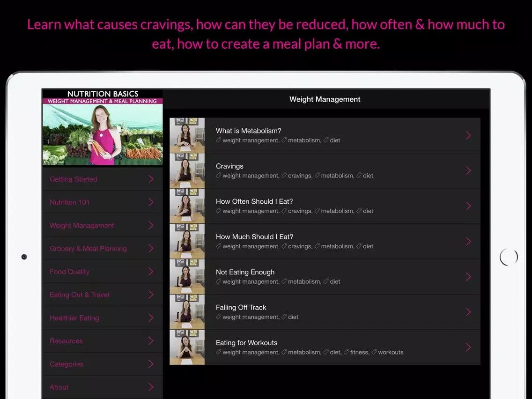Click the arrow on the Cravings row
Screen dimensions: 532x399
click(x=468, y=170)
